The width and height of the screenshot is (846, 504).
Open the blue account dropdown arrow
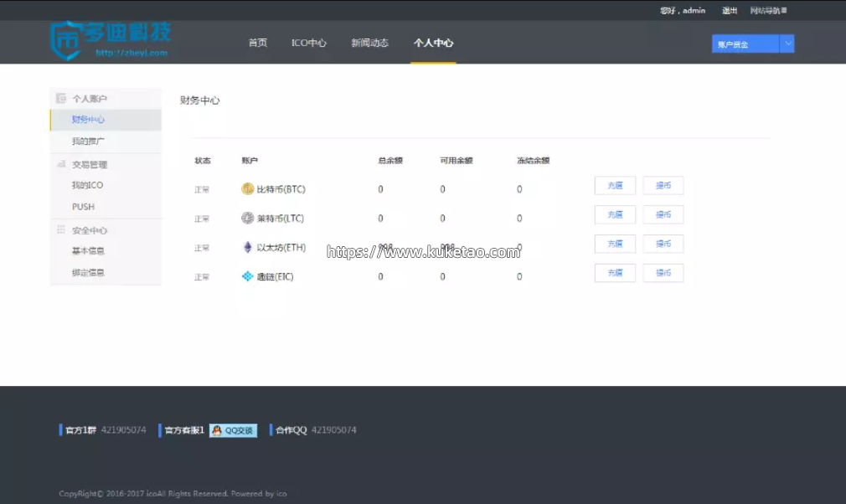click(x=787, y=44)
